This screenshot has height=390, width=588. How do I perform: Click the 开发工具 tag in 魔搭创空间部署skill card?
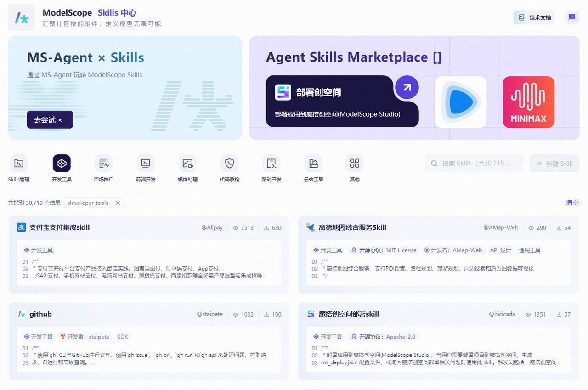pyautogui.click(x=328, y=337)
